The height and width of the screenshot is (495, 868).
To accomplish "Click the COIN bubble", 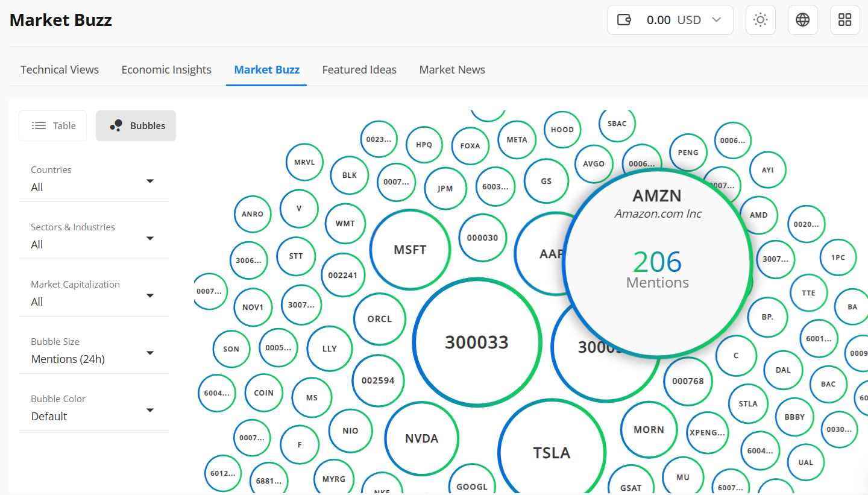I will pos(264,393).
